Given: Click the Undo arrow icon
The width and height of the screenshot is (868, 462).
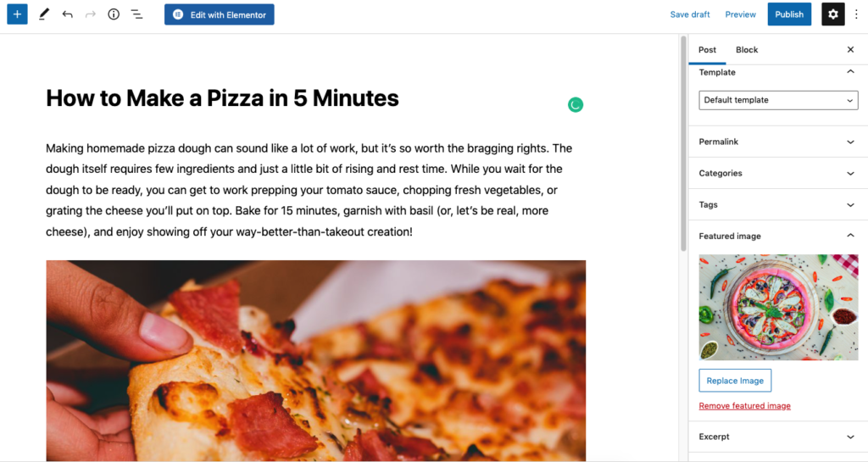Looking at the screenshot, I should pyautogui.click(x=68, y=14).
